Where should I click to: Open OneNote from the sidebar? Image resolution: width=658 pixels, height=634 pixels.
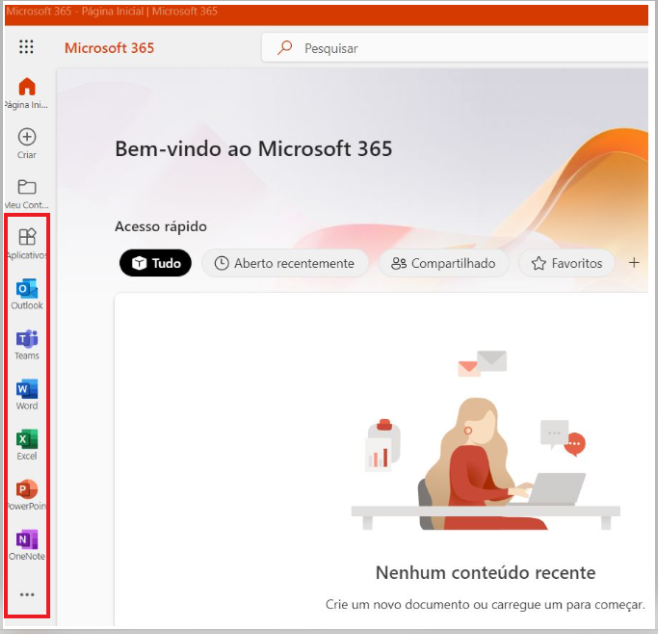(27, 540)
